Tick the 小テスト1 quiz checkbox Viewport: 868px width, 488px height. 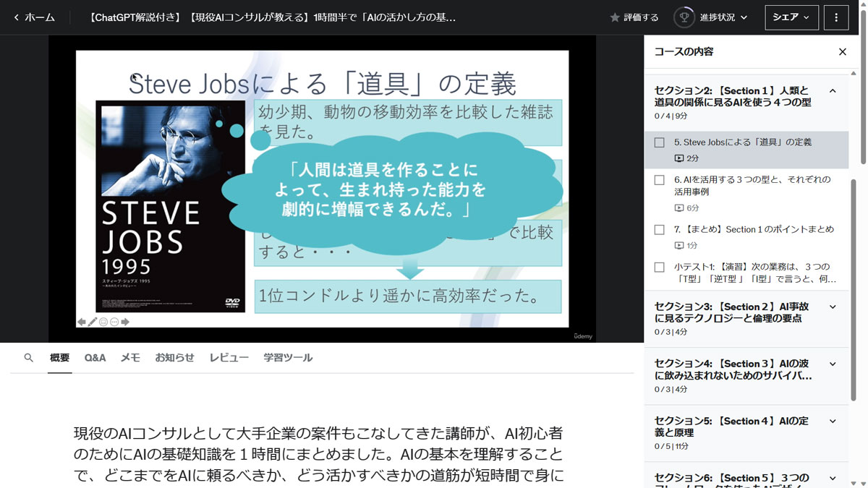coord(659,267)
